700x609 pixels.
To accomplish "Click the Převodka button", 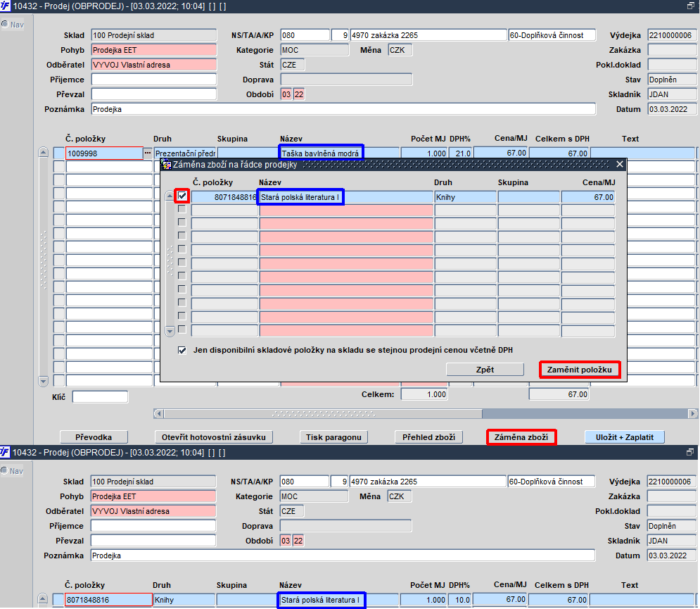I will 94,437.
